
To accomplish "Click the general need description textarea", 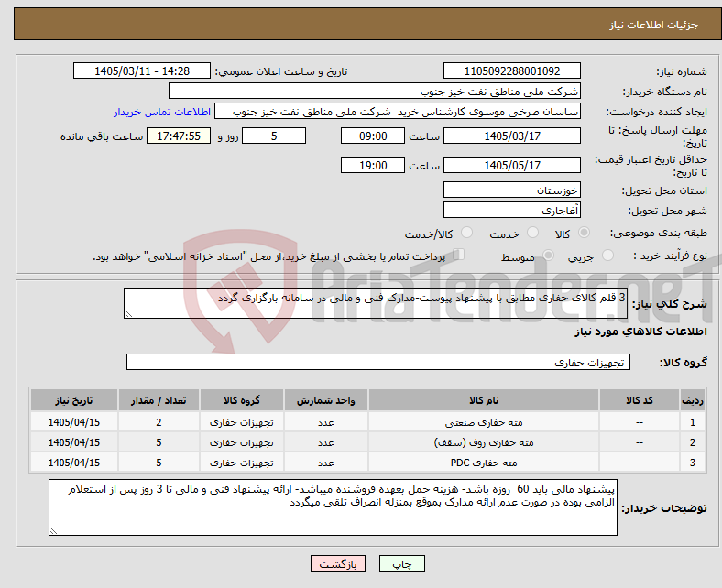I will pos(376,303).
